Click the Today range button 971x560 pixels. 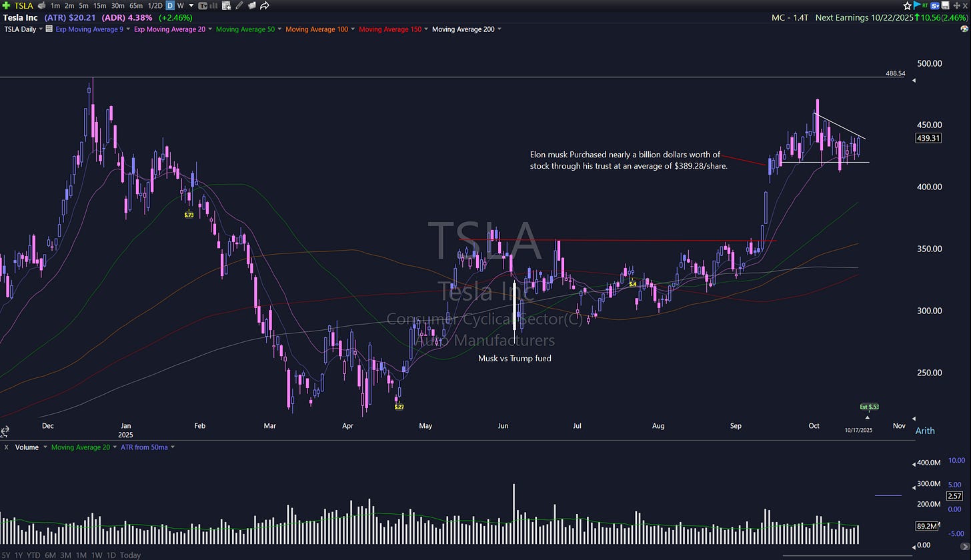tap(130, 555)
